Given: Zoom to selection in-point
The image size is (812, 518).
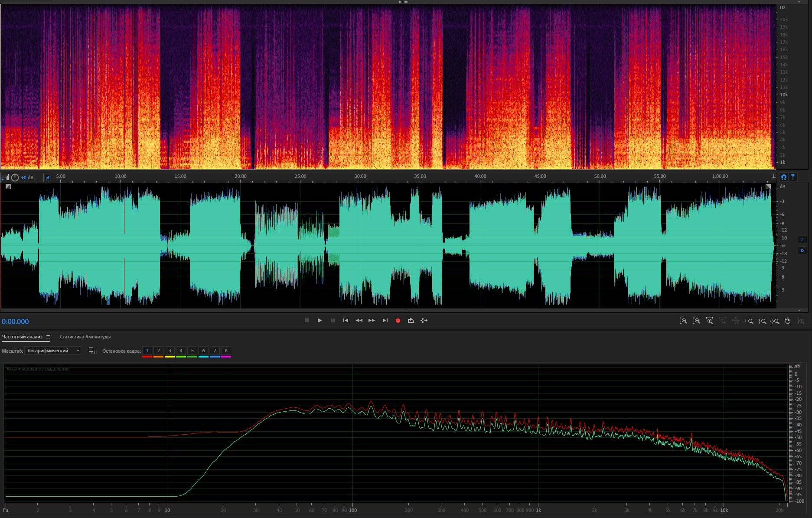Looking at the screenshot, I should pyautogui.click(x=749, y=321).
